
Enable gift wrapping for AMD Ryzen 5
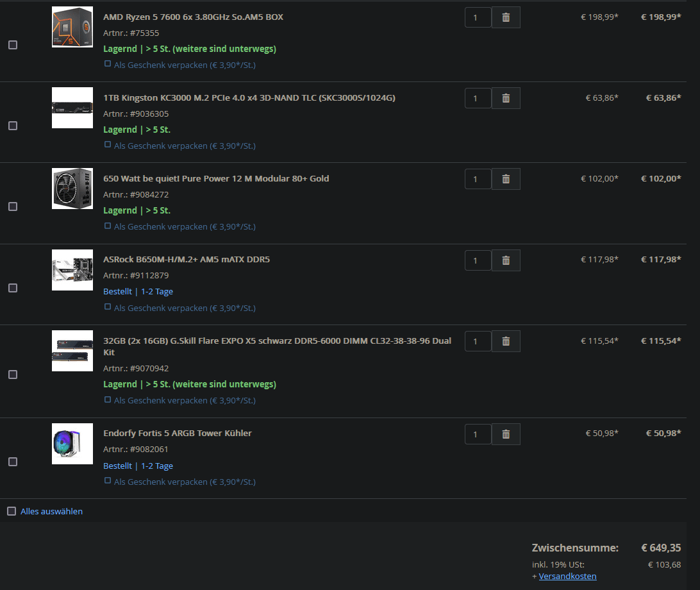point(108,64)
